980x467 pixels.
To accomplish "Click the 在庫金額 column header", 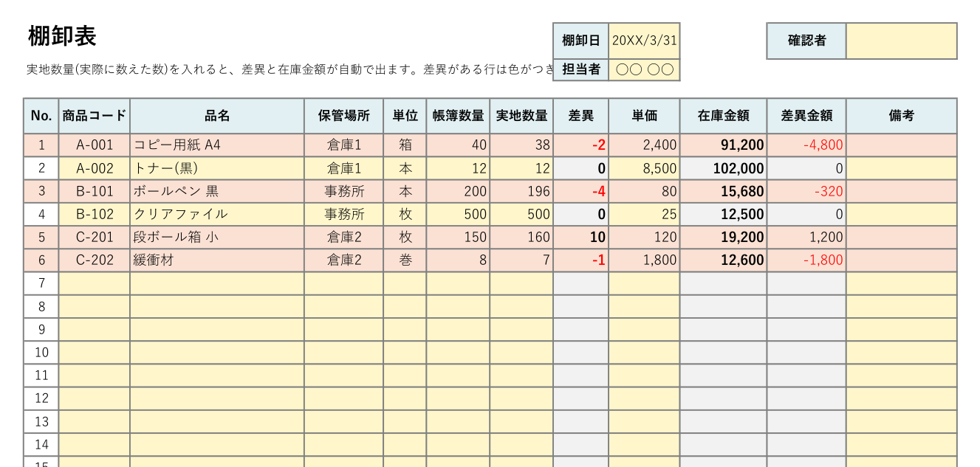I will [x=724, y=116].
